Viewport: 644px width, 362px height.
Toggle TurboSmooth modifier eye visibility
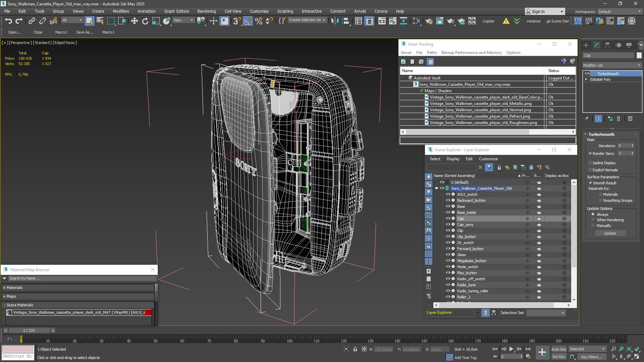point(587,74)
